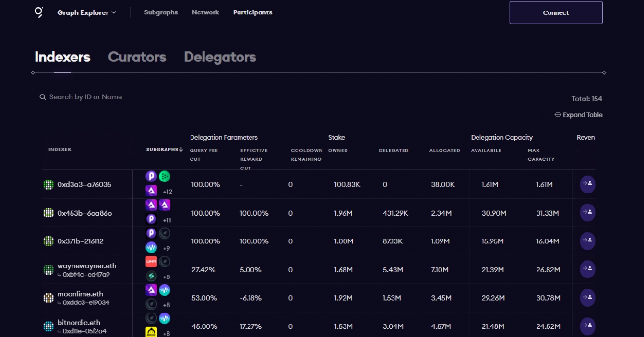Click the yellow subgraph icon in bitnordic.eth row
Viewport: 644px width, 337px height.
pos(151,332)
